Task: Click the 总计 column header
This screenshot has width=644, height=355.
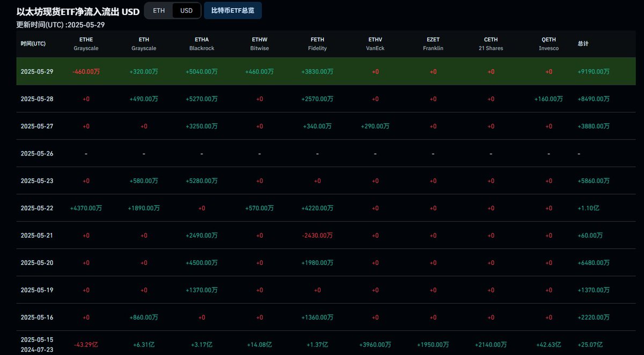Action: click(583, 43)
